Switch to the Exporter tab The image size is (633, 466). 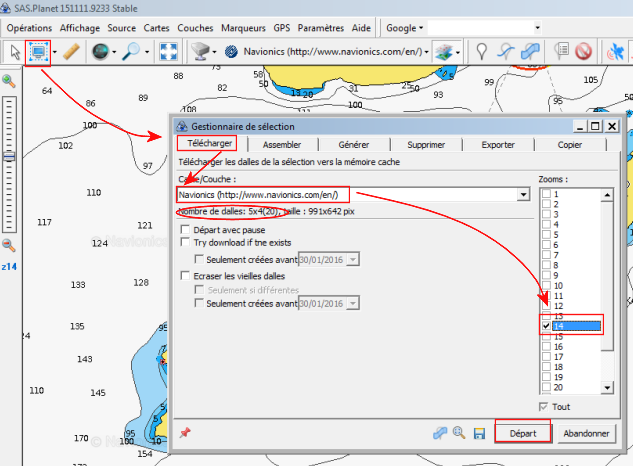498,145
